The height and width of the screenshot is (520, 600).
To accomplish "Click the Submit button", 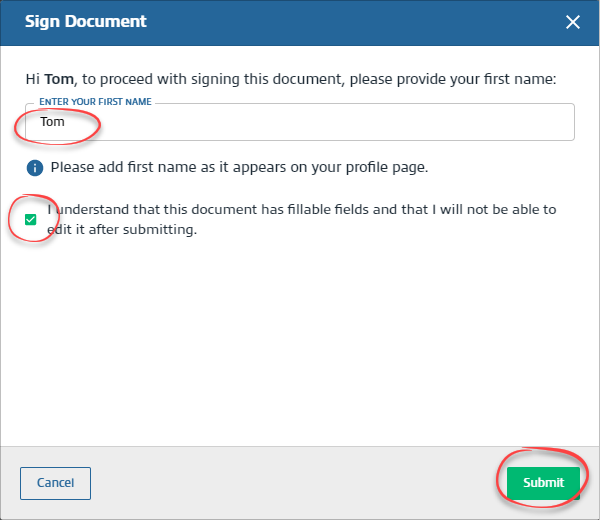I will click(x=543, y=483).
